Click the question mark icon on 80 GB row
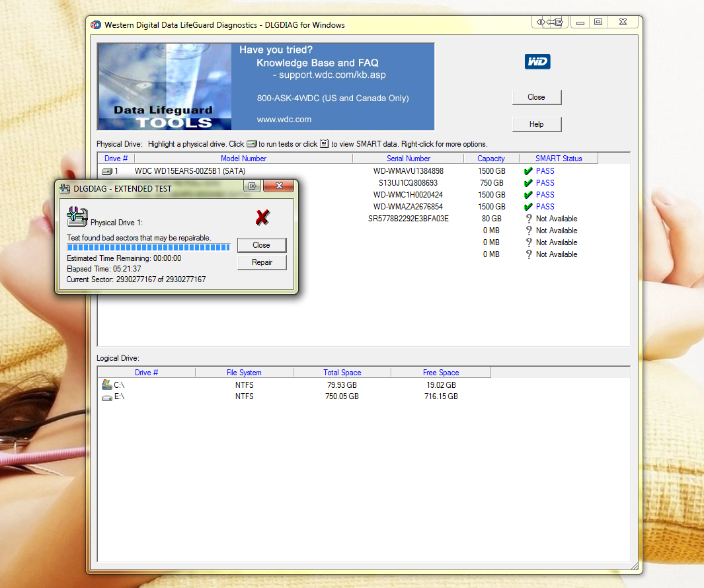The image size is (704, 588). pos(529,219)
